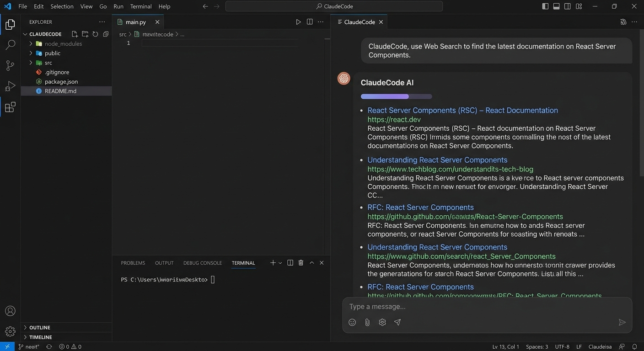Click the ClaudeCode command center search box

coord(334,6)
